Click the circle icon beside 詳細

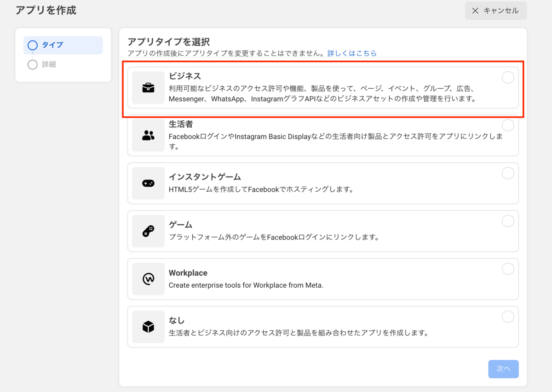(32, 64)
